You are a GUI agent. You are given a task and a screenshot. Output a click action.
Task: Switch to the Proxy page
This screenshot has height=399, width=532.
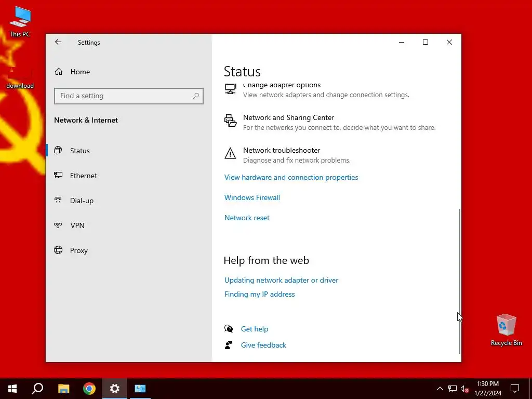[79, 250]
